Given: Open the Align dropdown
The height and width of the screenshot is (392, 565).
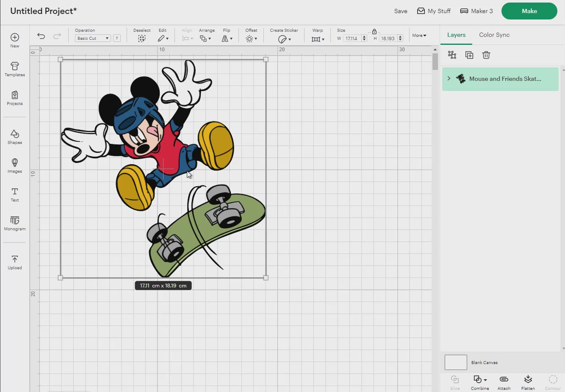Looking at the screenshot, I should (x=187, y=39).
